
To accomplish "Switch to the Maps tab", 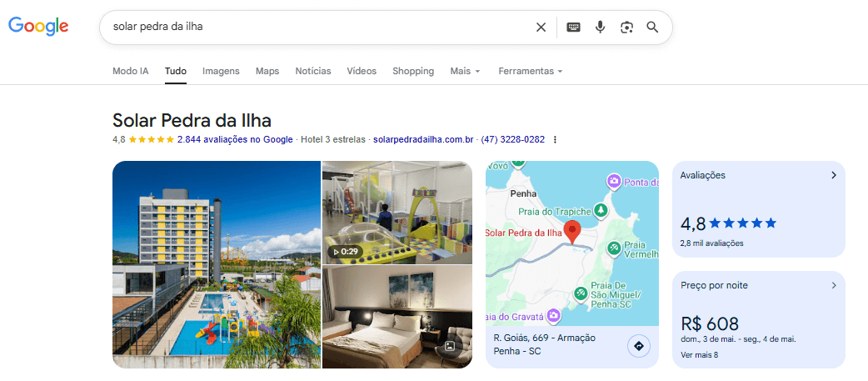I will tap(267, 71).
